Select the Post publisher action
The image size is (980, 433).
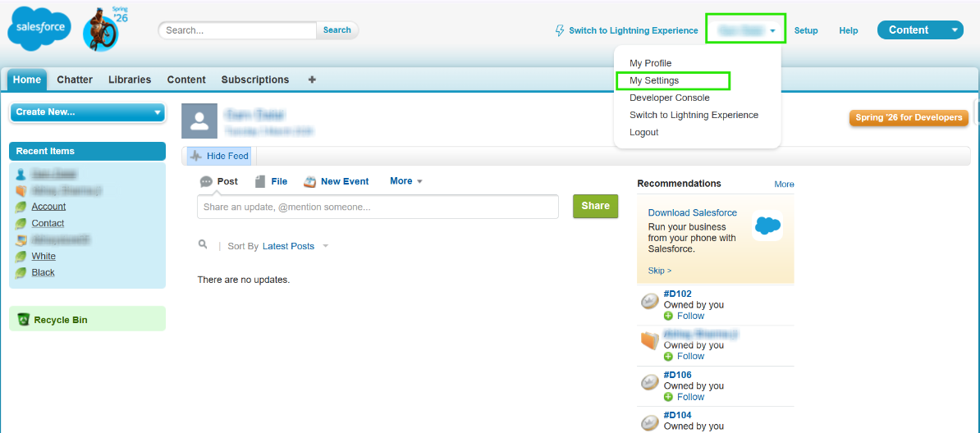(x=227, y=181)
